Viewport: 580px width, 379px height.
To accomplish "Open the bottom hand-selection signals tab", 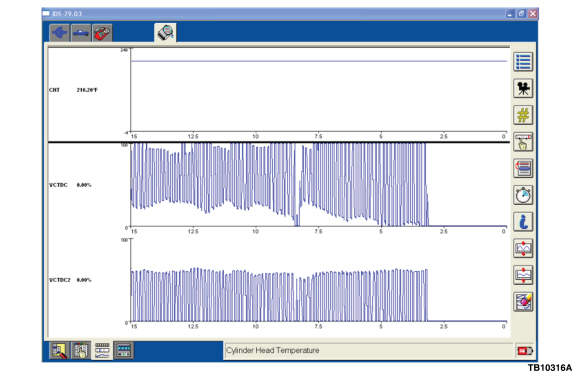I will click(81, 350).
